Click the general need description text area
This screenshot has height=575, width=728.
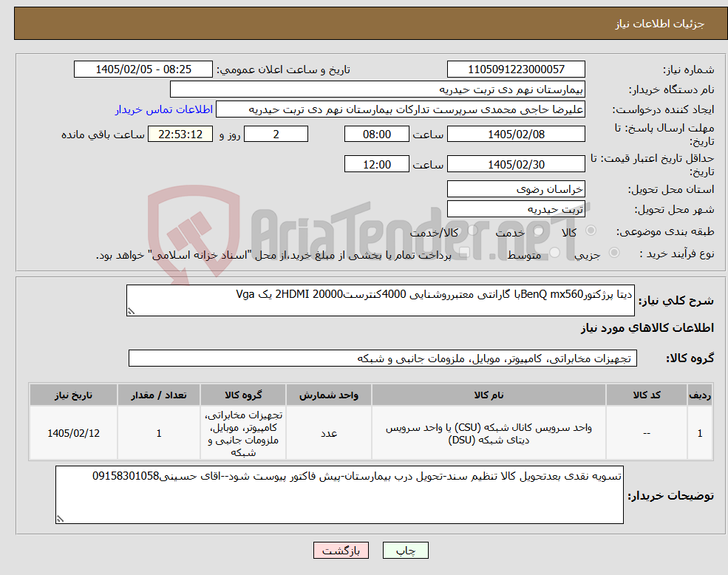[x=380, y=301]
